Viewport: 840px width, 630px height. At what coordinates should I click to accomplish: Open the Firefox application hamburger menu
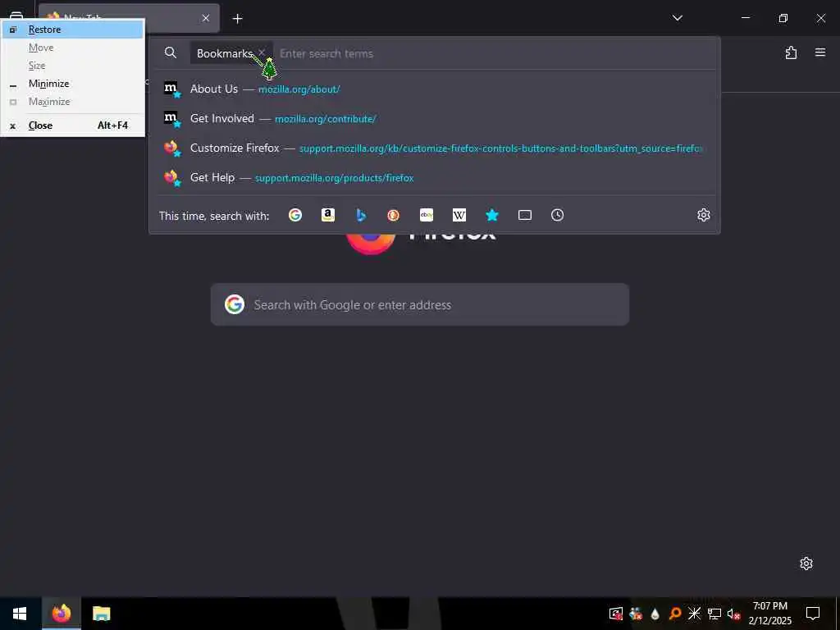coord(820,52)
